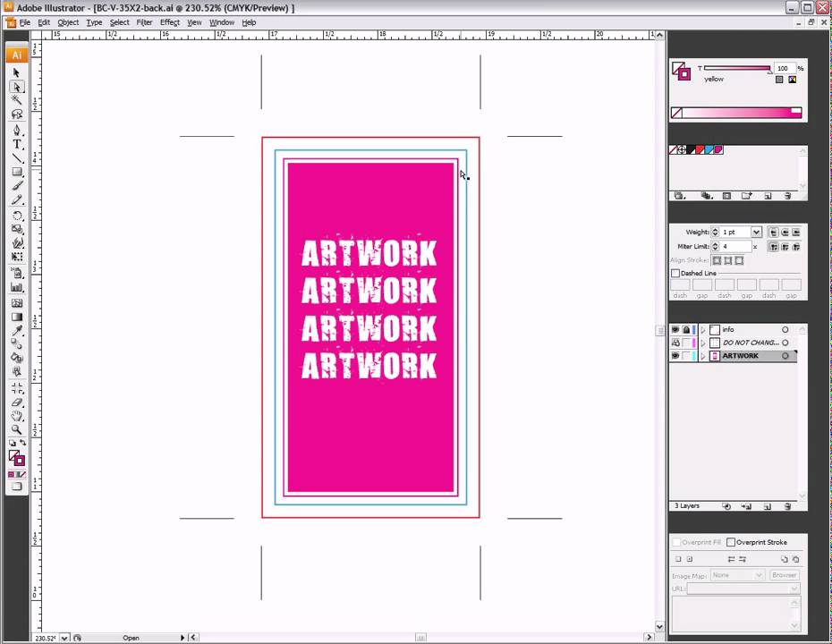Select the Lasso tool
Image resolution: width=832 pixels, height=644 pixels.
(16, 114)
